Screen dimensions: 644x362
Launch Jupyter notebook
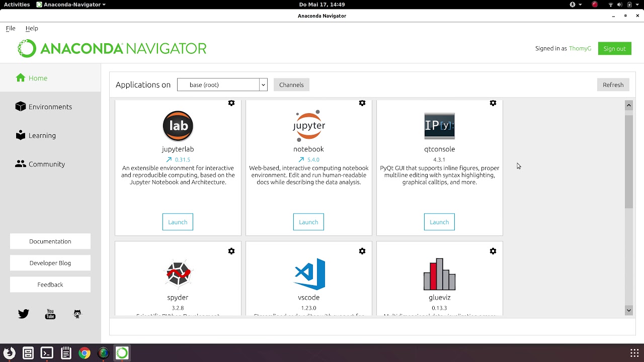[308, 222]
